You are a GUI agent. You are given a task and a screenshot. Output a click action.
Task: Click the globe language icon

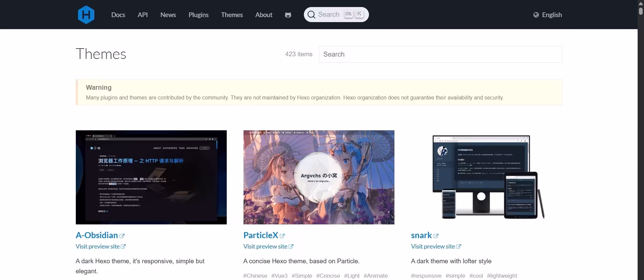coord(536,15)
